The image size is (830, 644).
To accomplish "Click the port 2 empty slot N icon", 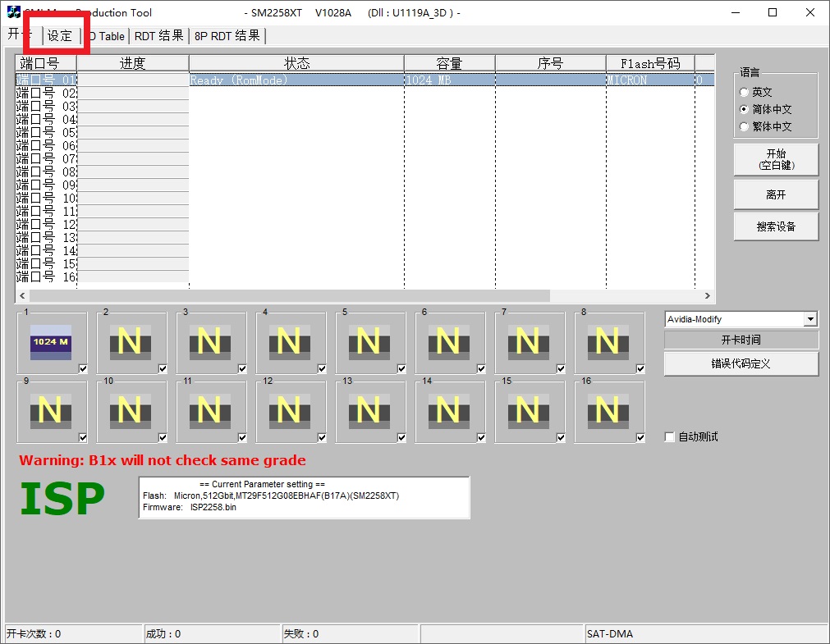I will coord(130,342).
